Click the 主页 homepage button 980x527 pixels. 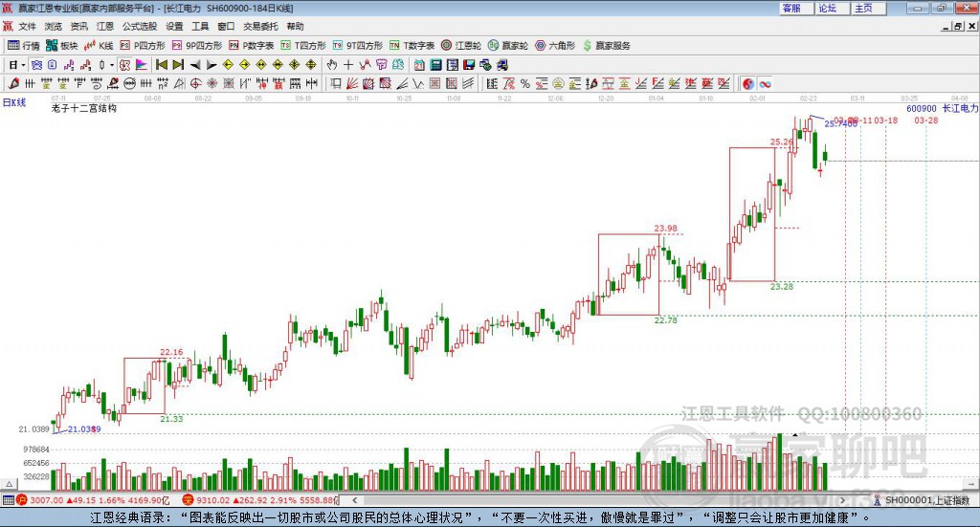(x=868, y=8)
